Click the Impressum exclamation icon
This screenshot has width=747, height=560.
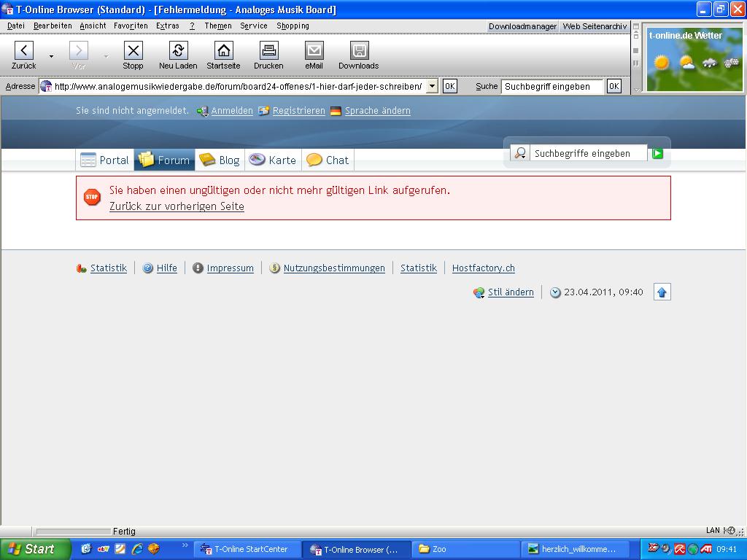198,268
